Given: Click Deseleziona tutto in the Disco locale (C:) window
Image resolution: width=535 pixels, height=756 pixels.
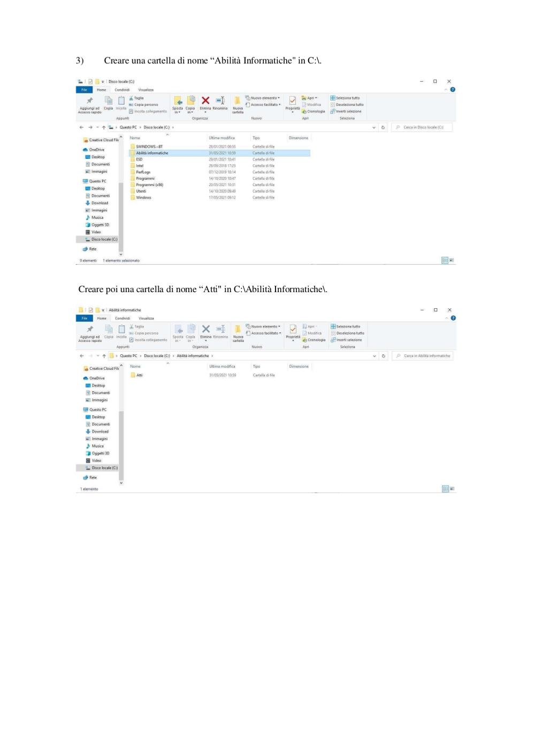Looking at the screenshot, I should pyautogui.click(x=347, y=104).
